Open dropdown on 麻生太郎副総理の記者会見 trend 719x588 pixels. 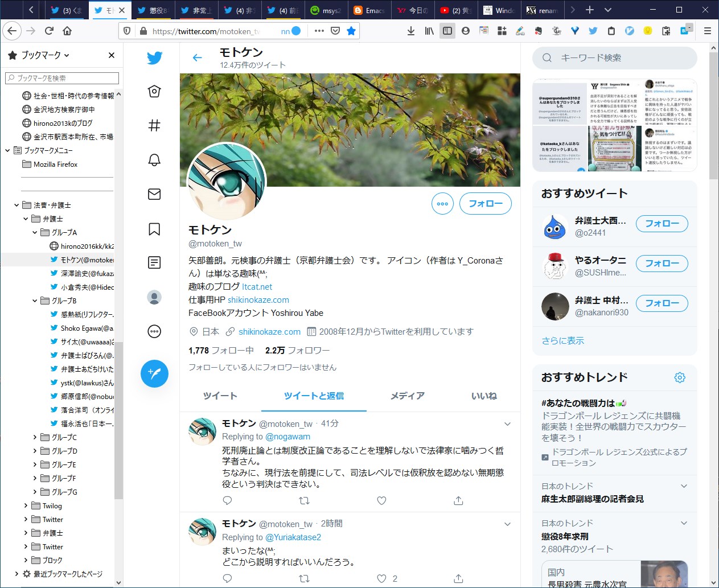coord(684,486)
